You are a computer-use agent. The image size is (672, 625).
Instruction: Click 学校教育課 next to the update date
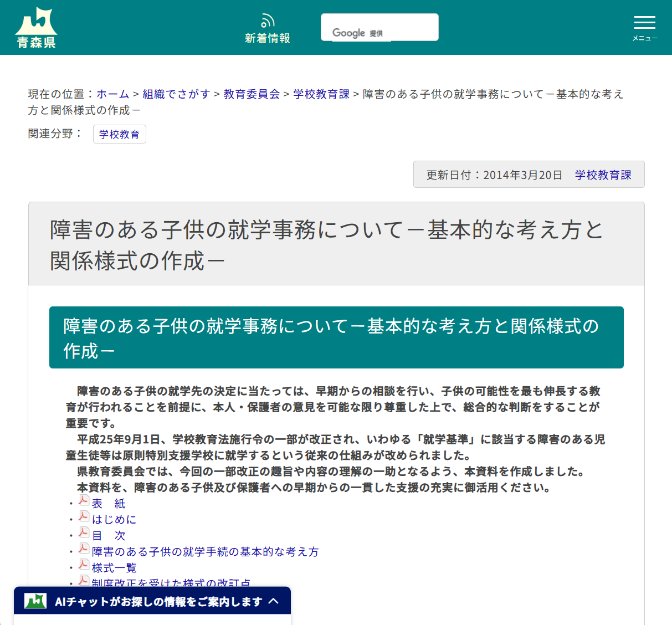[602, 174]
